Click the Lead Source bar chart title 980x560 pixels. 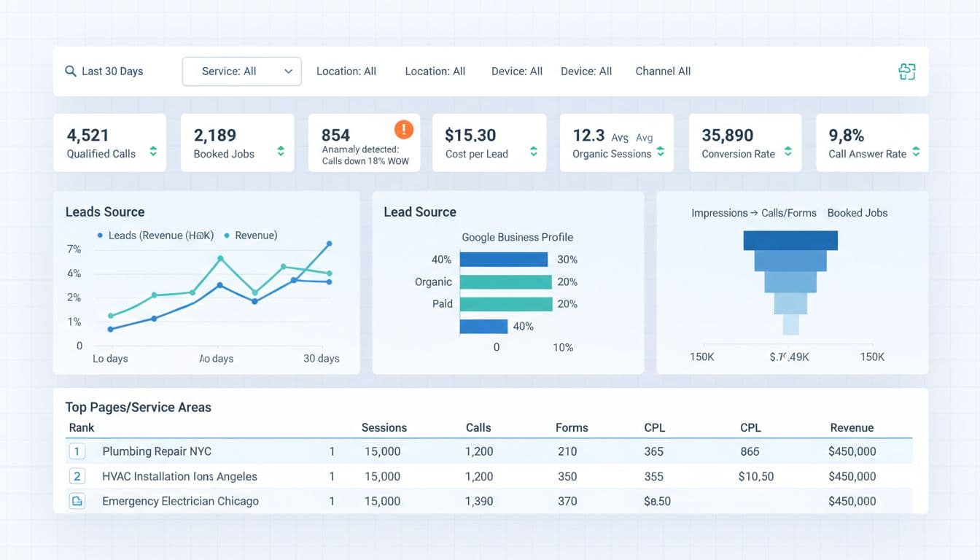pos(420,212)
